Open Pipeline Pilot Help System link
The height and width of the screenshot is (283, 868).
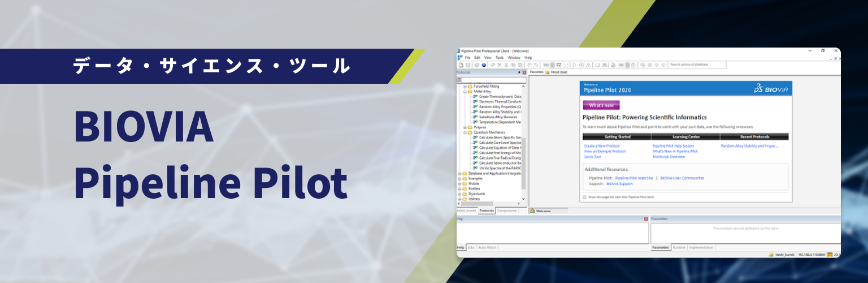673,146
